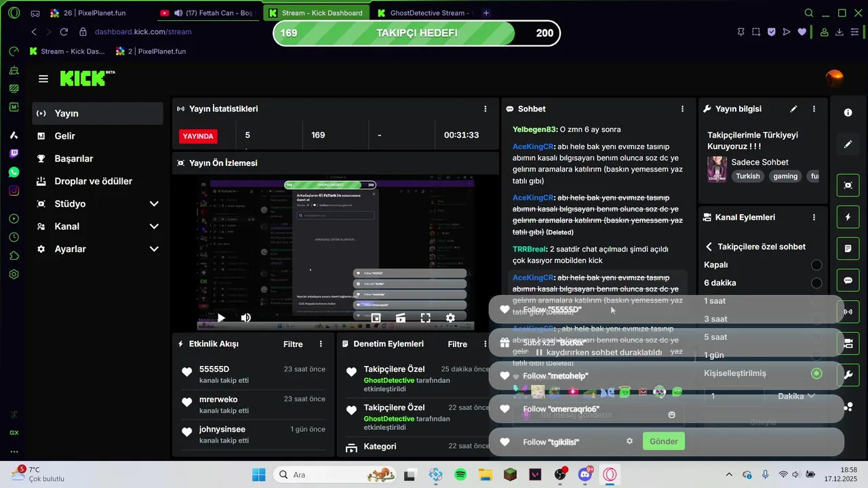
Task: Click the custom duration number field
Action: pyautogui.click(x=734, y=396)
